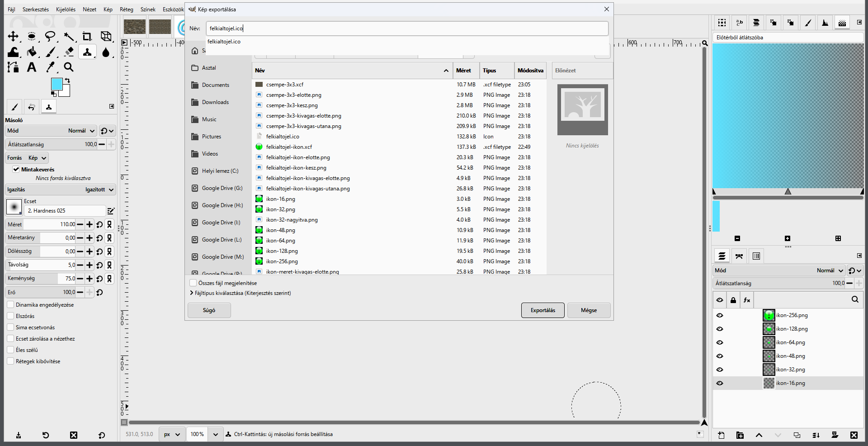Select the Zoom magnifier tool

click(x=69, y=67)
